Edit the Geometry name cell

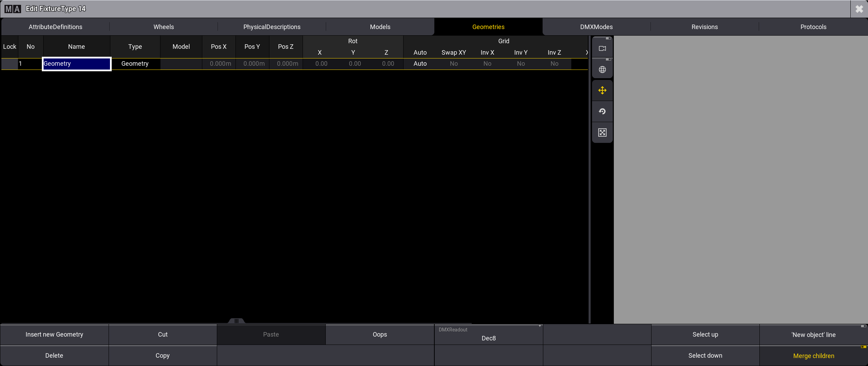point(76,64)
